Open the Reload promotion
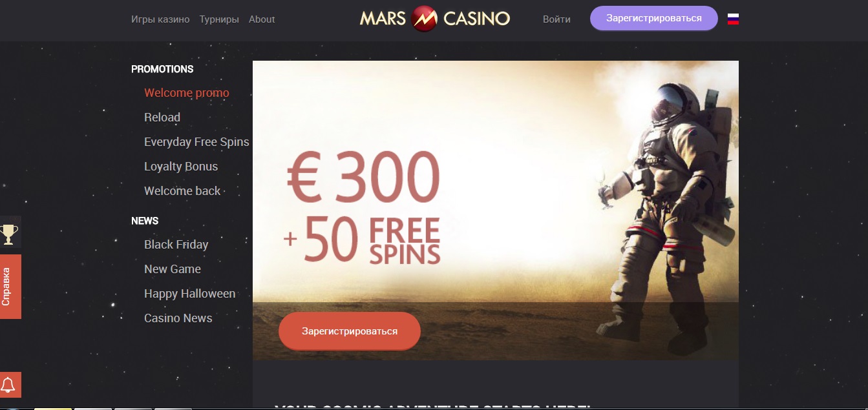This screenshot has width=868, height=410. point(162,118)
